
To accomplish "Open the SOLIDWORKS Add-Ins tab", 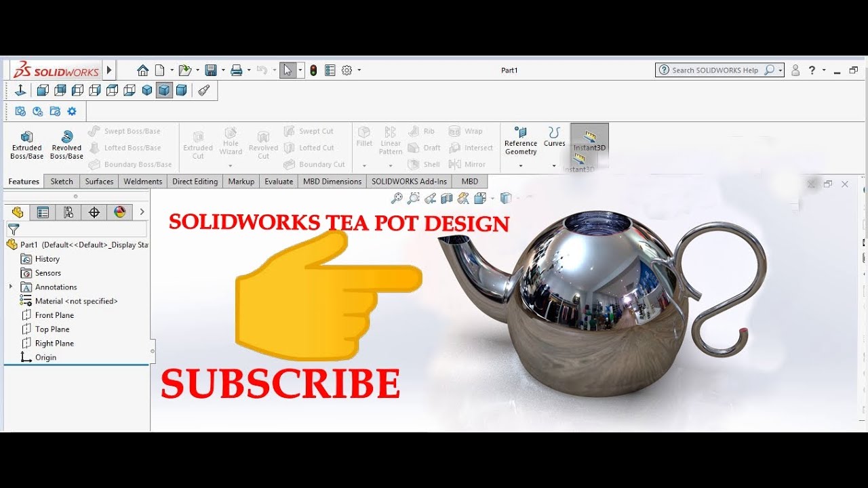I will (409, 182).
